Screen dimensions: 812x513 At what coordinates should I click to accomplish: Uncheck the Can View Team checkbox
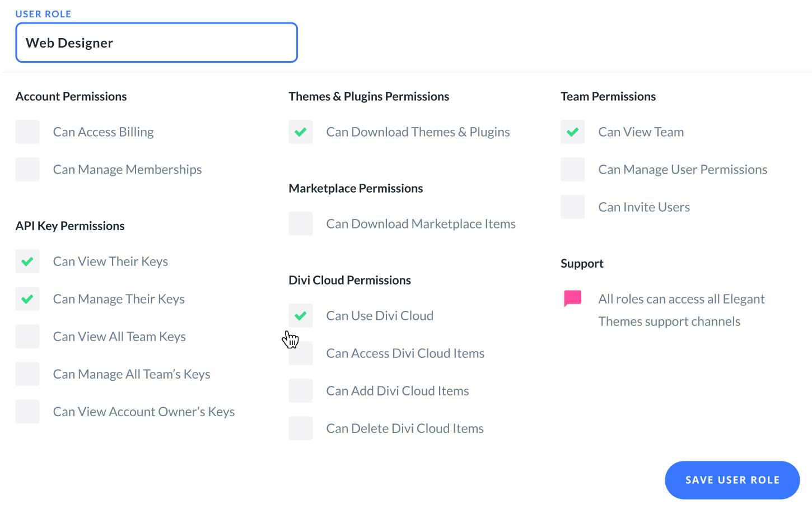coord(573,132)
